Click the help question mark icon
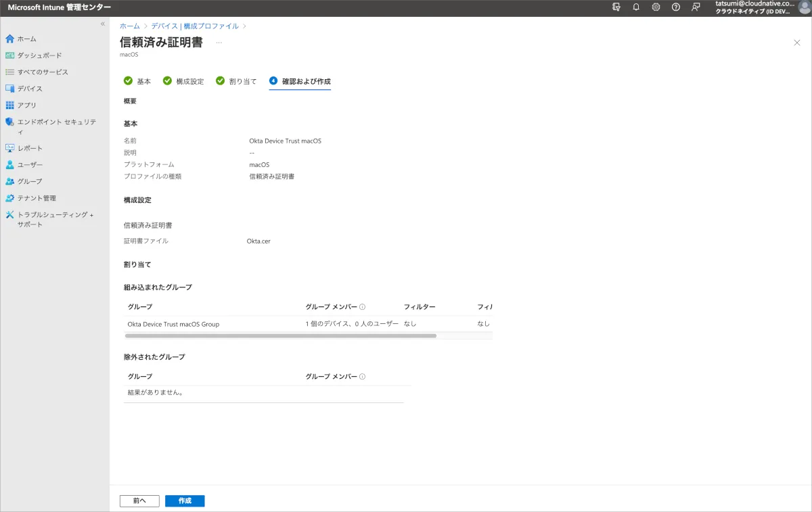Screen dimensions: 812x512 (675, 7)
